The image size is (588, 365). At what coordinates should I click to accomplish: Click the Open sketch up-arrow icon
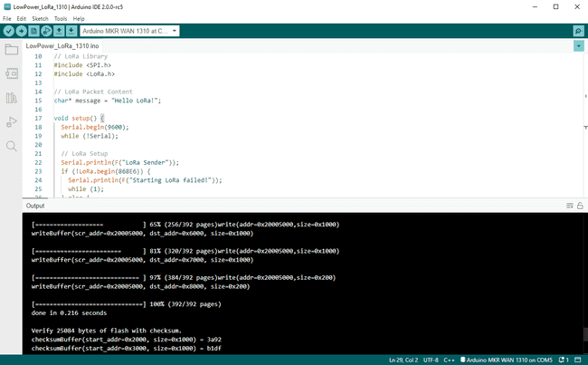(59, 31)
